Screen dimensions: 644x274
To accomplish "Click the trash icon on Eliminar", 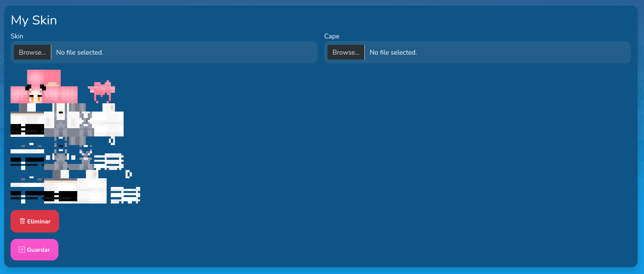I will click(x=22, y=221).
